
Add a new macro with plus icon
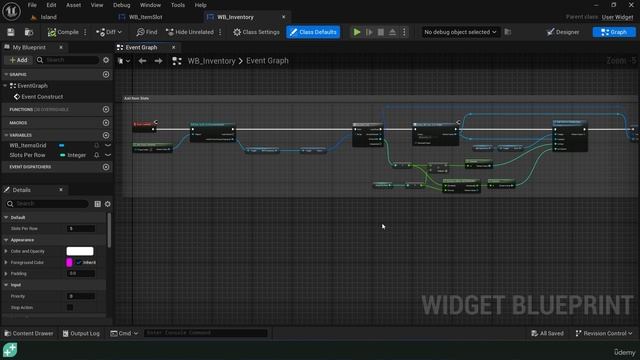tap(106, 122)
